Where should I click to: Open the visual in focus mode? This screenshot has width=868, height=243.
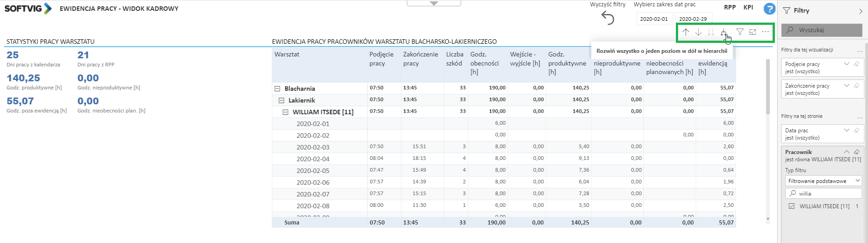753,32
